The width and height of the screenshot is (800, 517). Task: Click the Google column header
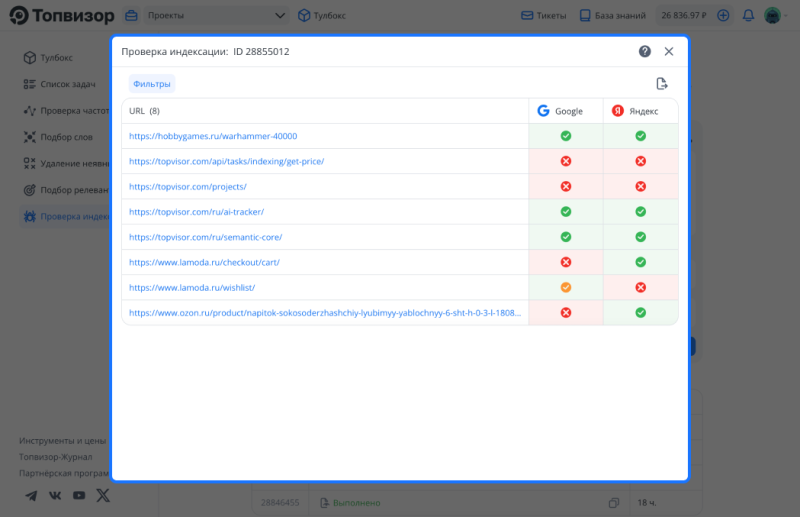click(x=566, y=111)
